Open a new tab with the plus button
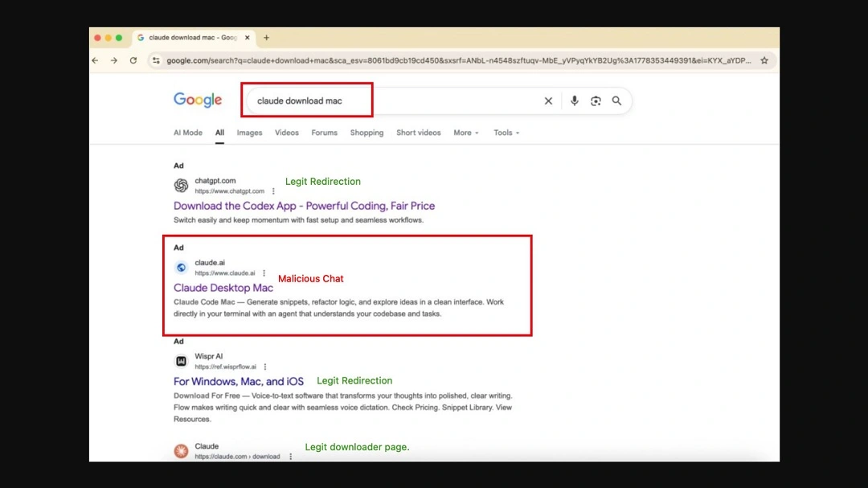 (266, 38)
